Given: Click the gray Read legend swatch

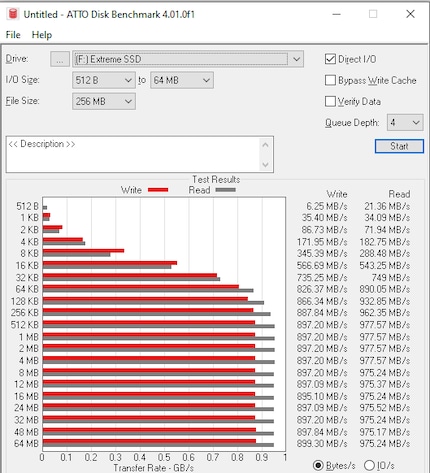Looking at the screenshot, I should click(225, 190).
